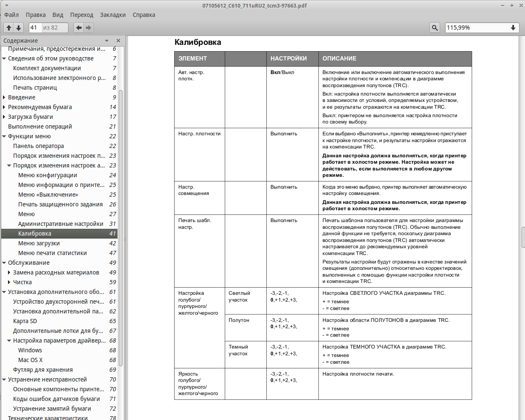This screenshot has width=525, height=420.
Task: Click the Авт. настр. плотн. table cell
Action: coord(200,97)
